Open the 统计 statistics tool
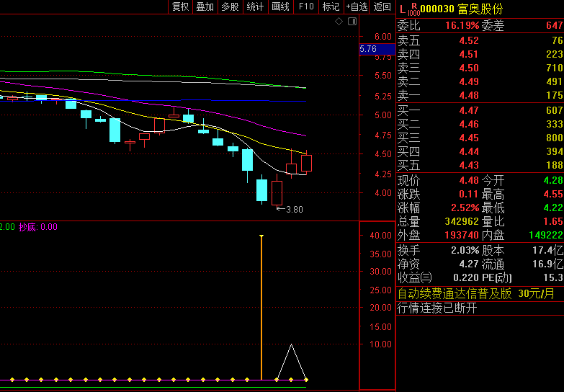This screenshot has width=564, height=392. [256, 6]
